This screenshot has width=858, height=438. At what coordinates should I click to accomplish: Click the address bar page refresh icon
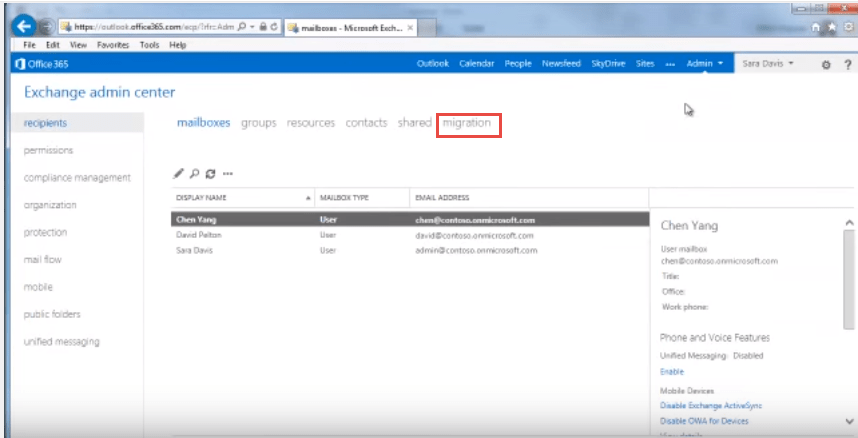click(274, 26)
